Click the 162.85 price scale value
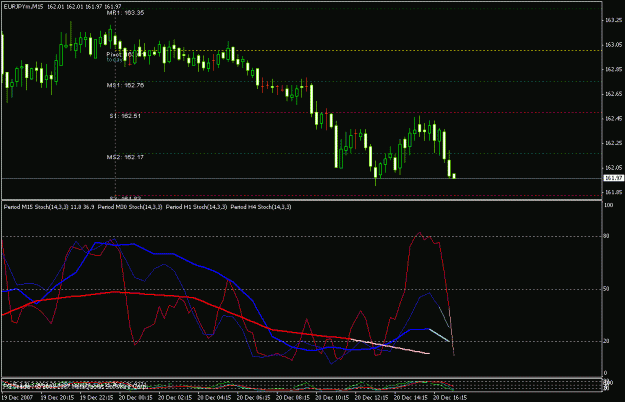The height and width of the screenshot is (402, 625). click(x=614, y=69)
